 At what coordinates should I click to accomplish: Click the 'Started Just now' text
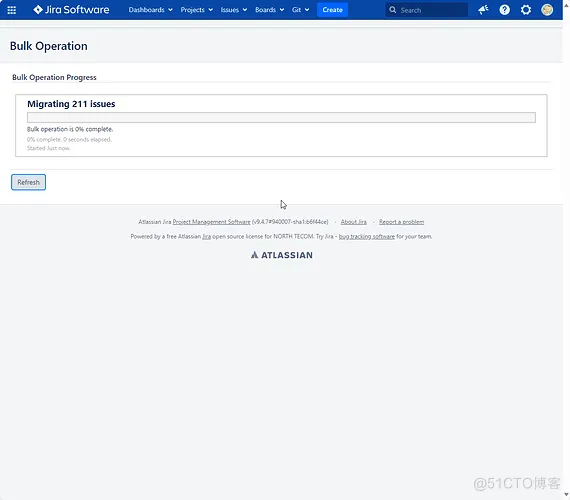[49, 148]
